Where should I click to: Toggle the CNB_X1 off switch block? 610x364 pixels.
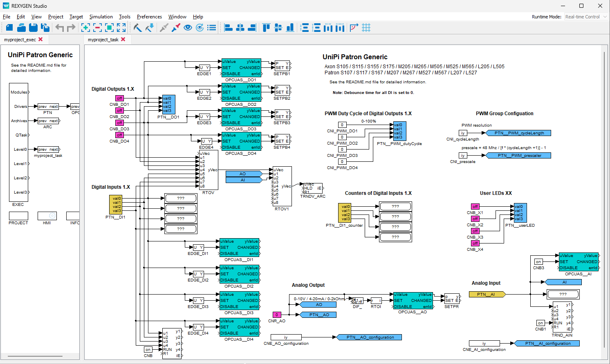point(475,207)
